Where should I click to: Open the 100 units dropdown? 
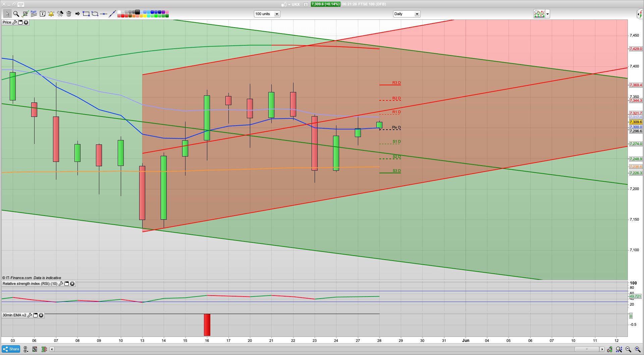pyautogui.click(x=267, y=14)
